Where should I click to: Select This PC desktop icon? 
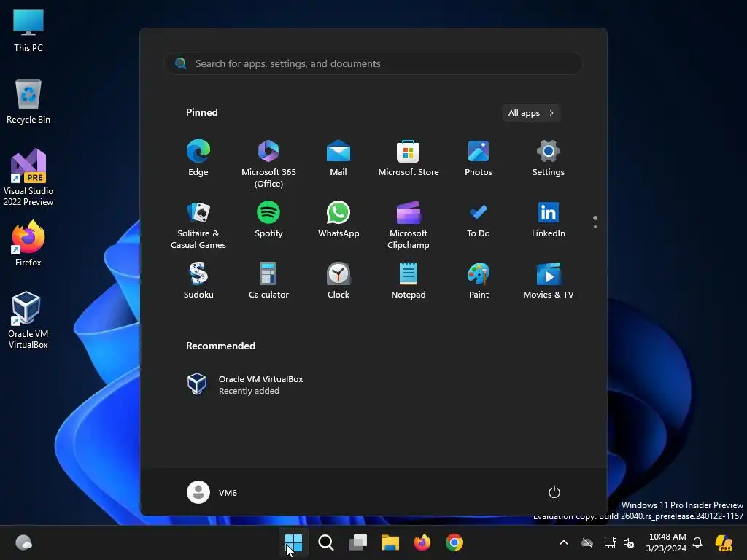coord(28,29)
